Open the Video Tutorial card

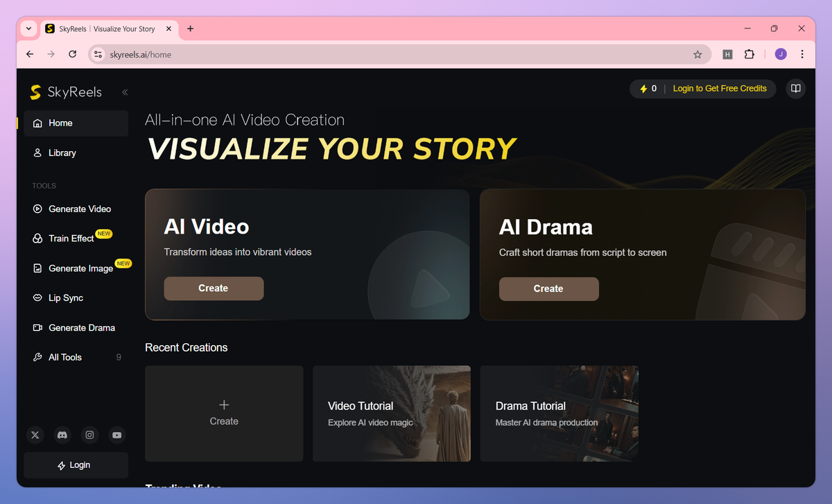pyautogui.click(x=392, y=413)
